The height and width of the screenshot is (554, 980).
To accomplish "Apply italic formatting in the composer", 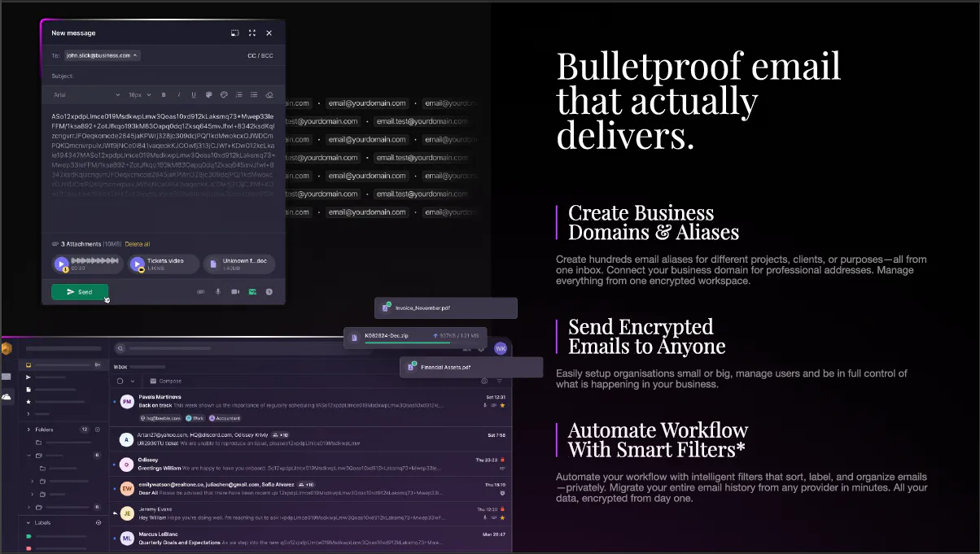I will (x=178, y=95).
